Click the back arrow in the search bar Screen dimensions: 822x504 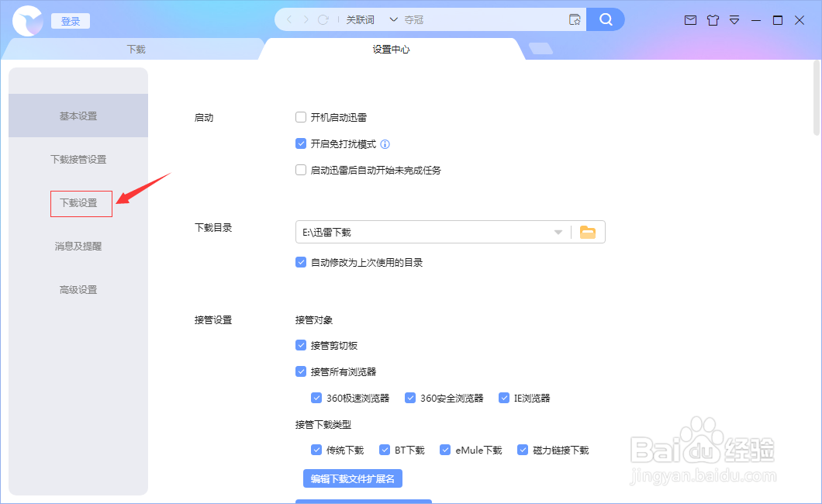pyautogui.click(x=289, y=19)
